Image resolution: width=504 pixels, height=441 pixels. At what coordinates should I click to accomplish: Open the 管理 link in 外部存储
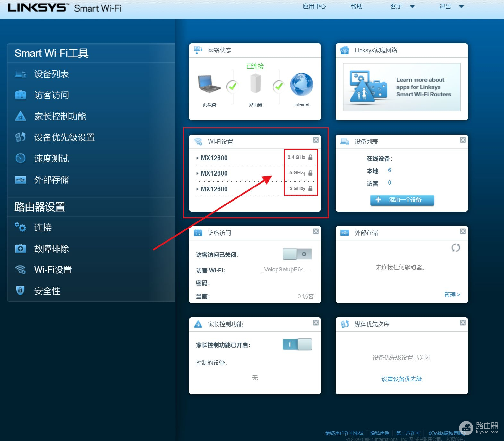click(452, 295)
